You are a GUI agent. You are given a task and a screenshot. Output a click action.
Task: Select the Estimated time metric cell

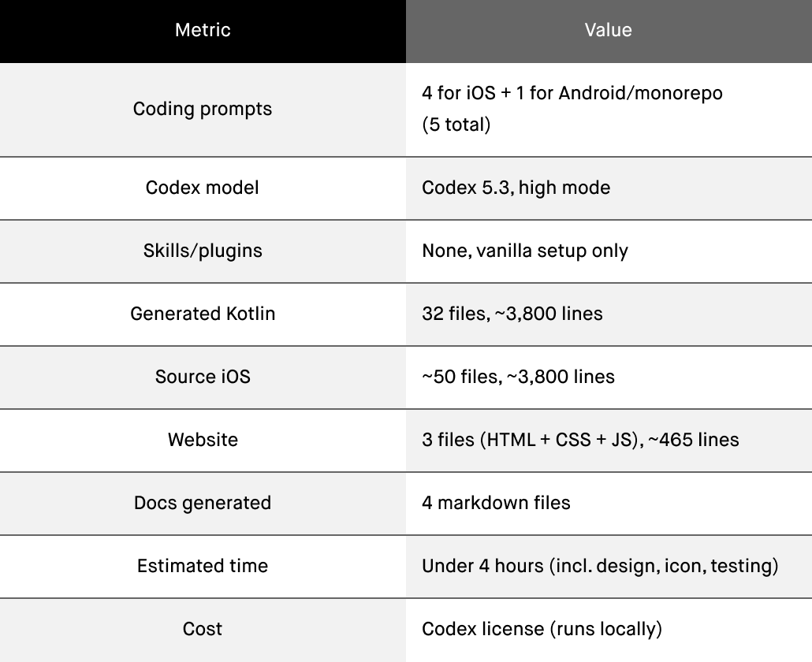(203, 567)
